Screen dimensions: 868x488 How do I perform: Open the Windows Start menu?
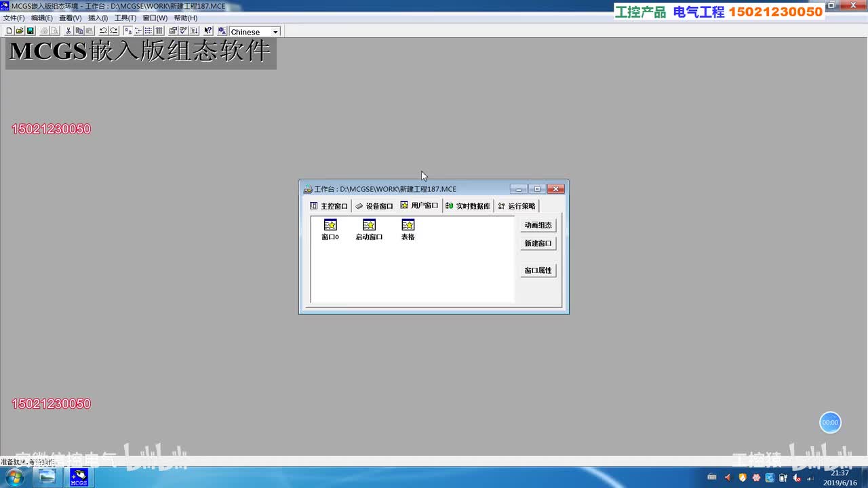coord(14,477)
